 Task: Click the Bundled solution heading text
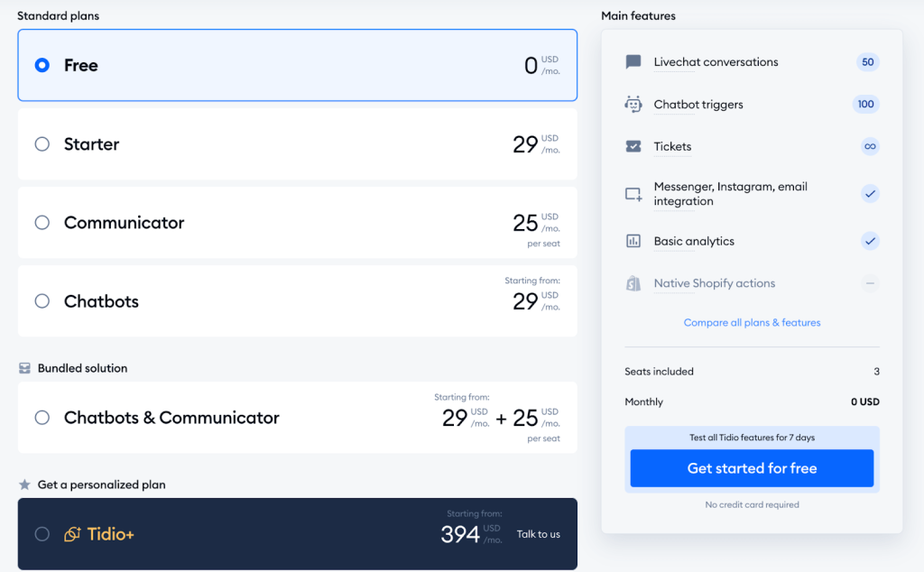click(x=82, y=368)
